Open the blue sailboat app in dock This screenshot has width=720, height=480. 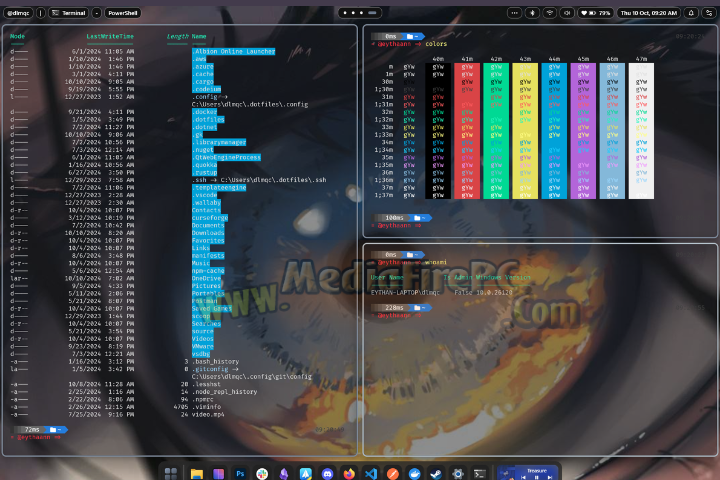click(306, 474)
